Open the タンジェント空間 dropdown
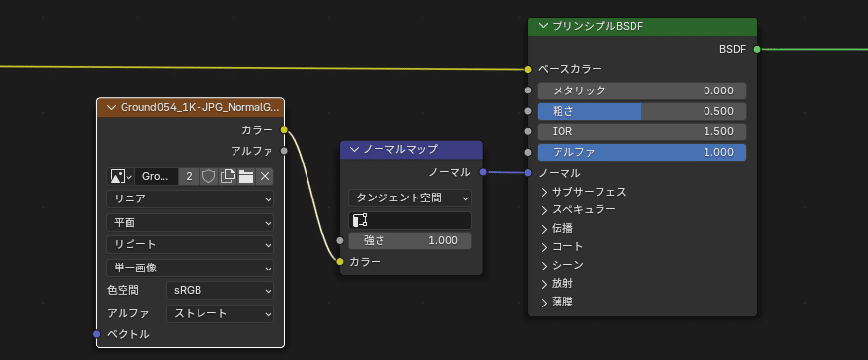868x360 pixels. [411, 198]
